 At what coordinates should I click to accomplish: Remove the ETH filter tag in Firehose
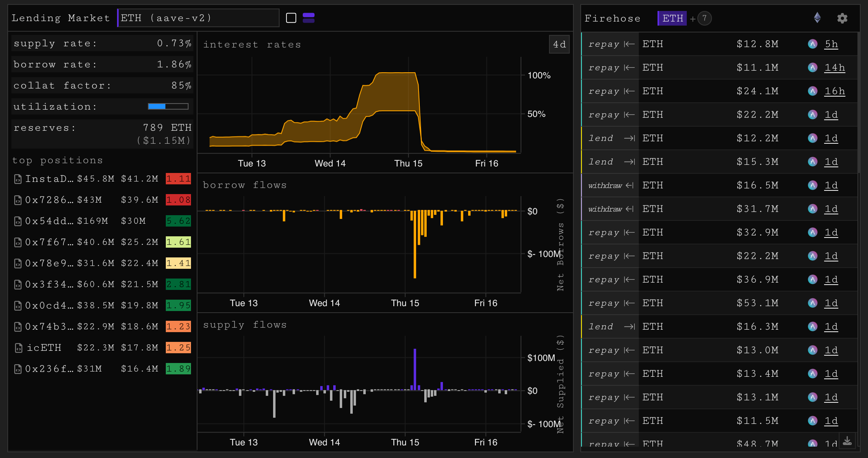pos(672,18)
